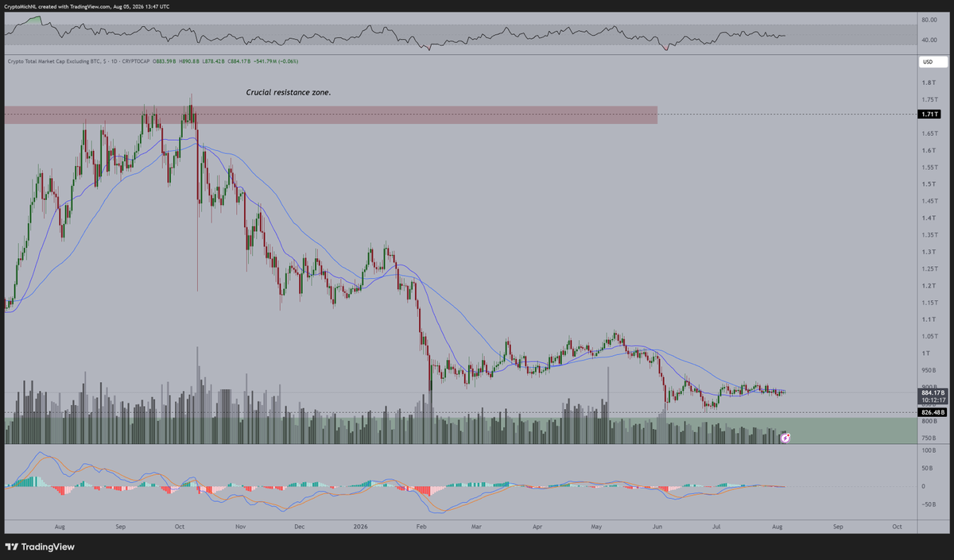
Task: Click the 1.15T price scale label
Action: 929,303
